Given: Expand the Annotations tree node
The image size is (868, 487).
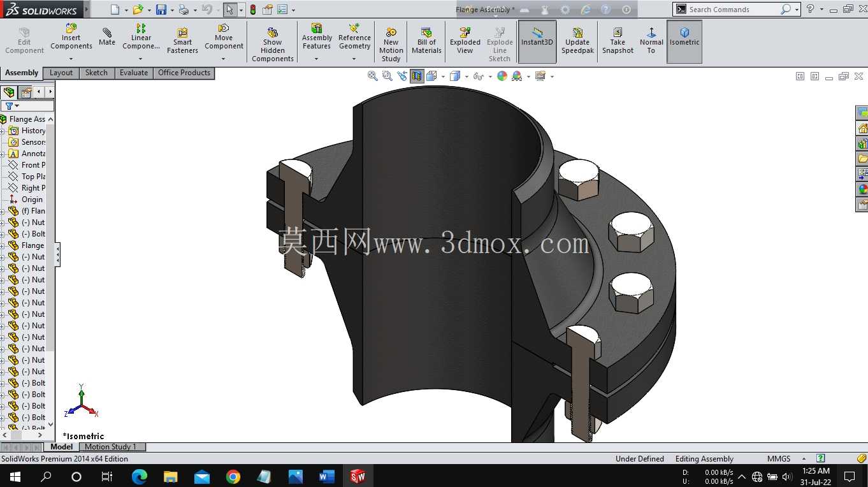Looking at the screenshot, I should pos(2,154).
